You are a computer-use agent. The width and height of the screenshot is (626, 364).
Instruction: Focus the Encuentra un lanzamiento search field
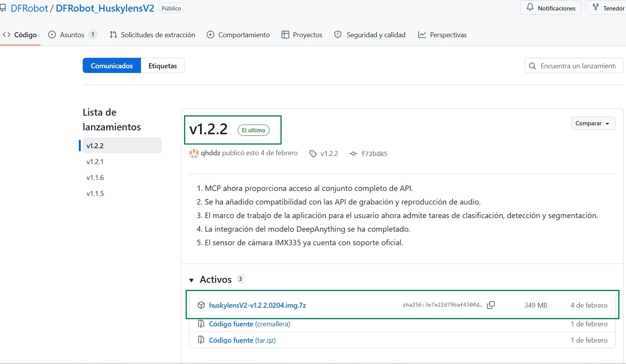coord(574,66)
